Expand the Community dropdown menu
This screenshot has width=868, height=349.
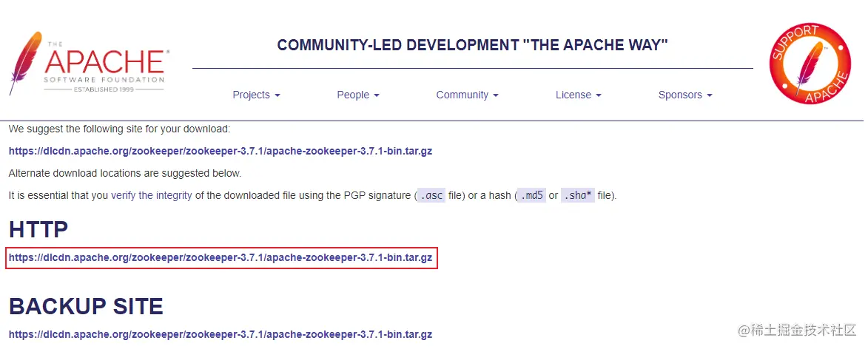click(x=467, y=95)
